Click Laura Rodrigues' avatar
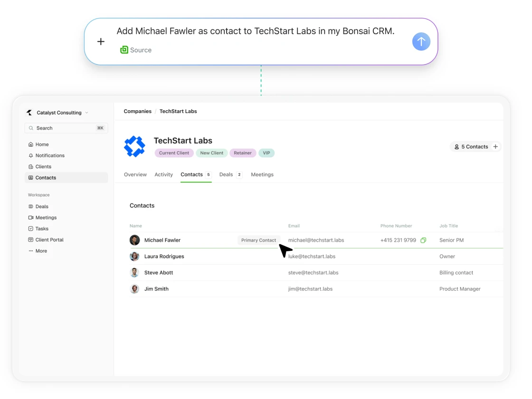 [x=135, y=256]
